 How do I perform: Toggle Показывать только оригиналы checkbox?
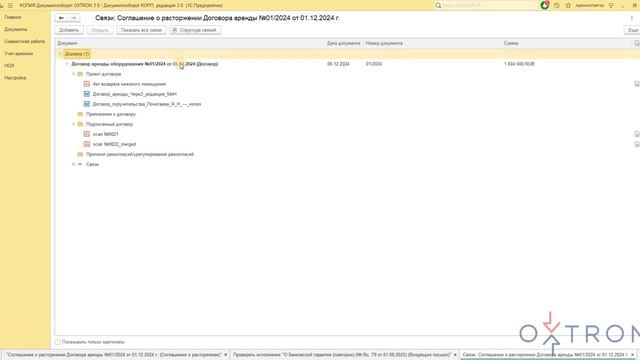(x=58, y=342)
